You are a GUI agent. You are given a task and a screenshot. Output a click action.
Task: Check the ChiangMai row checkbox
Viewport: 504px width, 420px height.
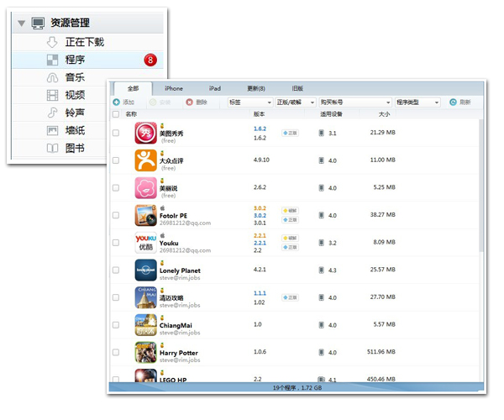click(116, 325)
